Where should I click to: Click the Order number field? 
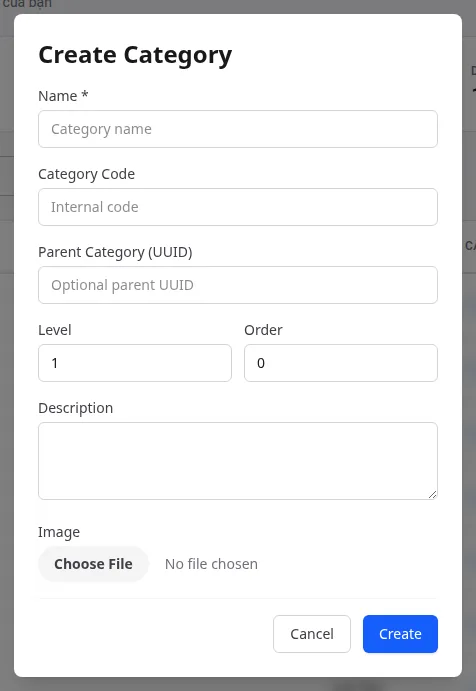pyautogui.click(x=341, y=363)
